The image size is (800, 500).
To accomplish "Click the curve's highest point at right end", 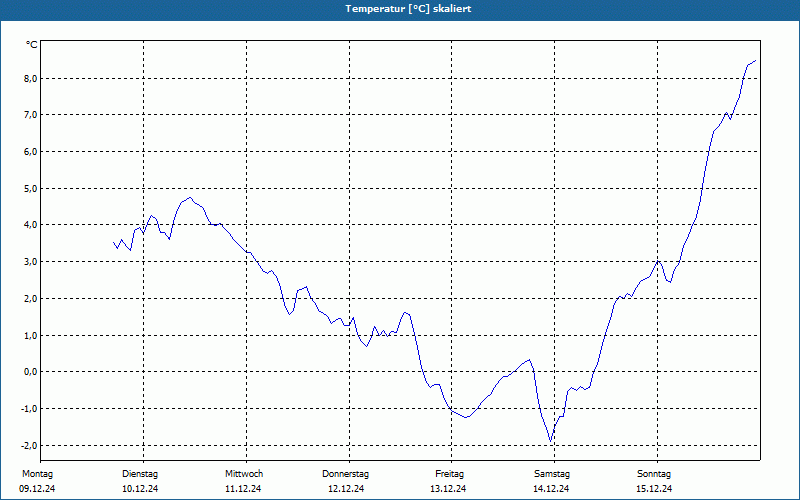I will 755,60.
